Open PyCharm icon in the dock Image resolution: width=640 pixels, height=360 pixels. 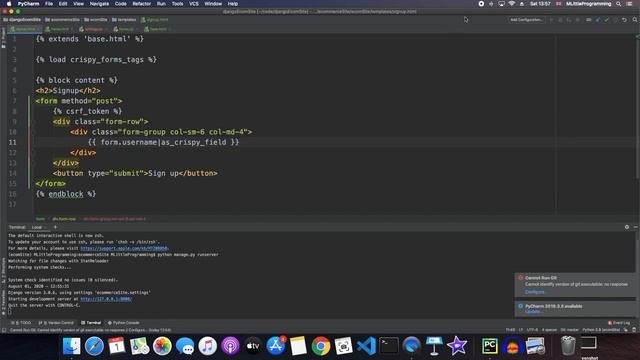pos(489,346)
